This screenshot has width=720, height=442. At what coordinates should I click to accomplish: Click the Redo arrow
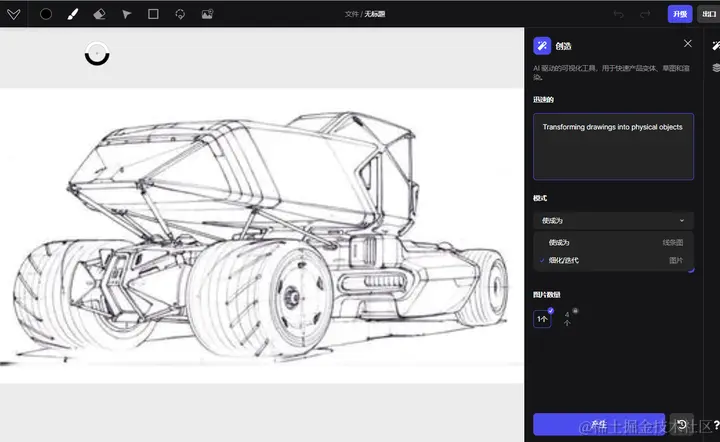[645, 14]
